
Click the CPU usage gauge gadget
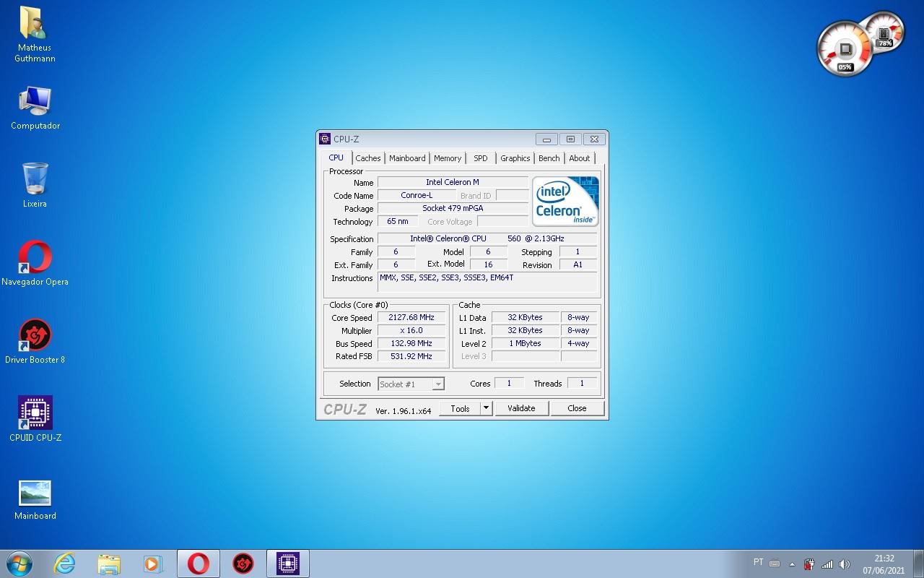[845, 49]
